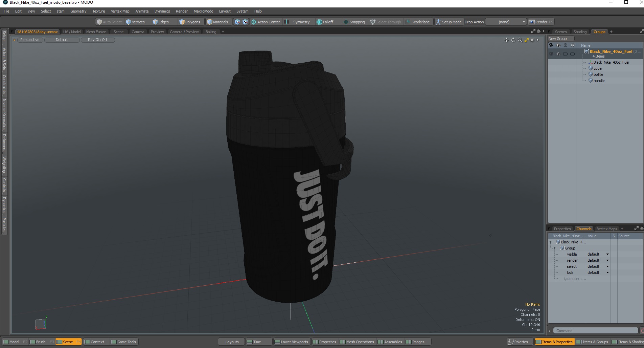644x348 pixels.
Task: Switch to Edges selection mode
Action: [161, 22]
